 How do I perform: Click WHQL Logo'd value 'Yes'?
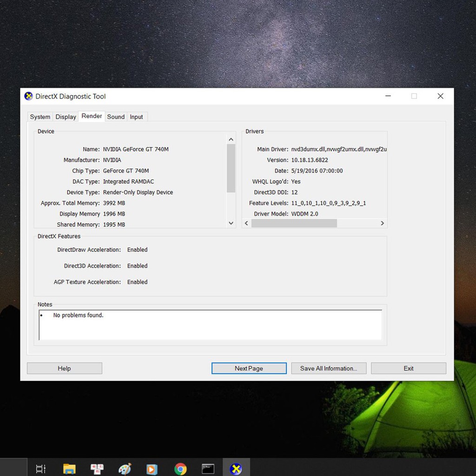coord(296,182)
